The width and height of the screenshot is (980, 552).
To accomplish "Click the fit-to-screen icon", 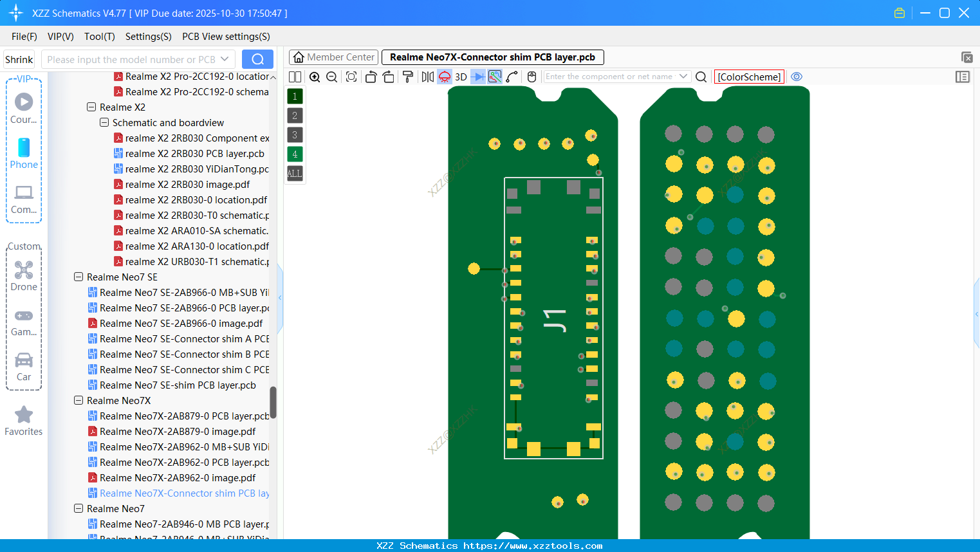I will point(351,77).
